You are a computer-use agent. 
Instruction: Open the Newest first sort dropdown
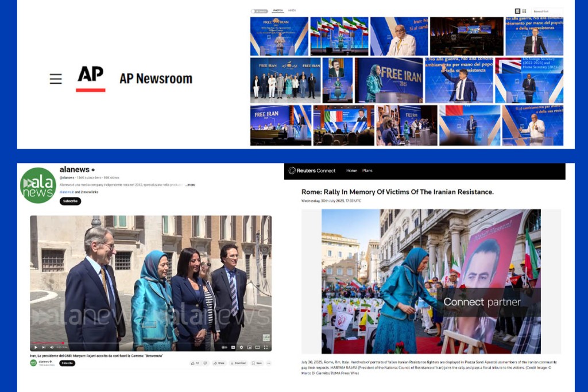tap(547, 11)
